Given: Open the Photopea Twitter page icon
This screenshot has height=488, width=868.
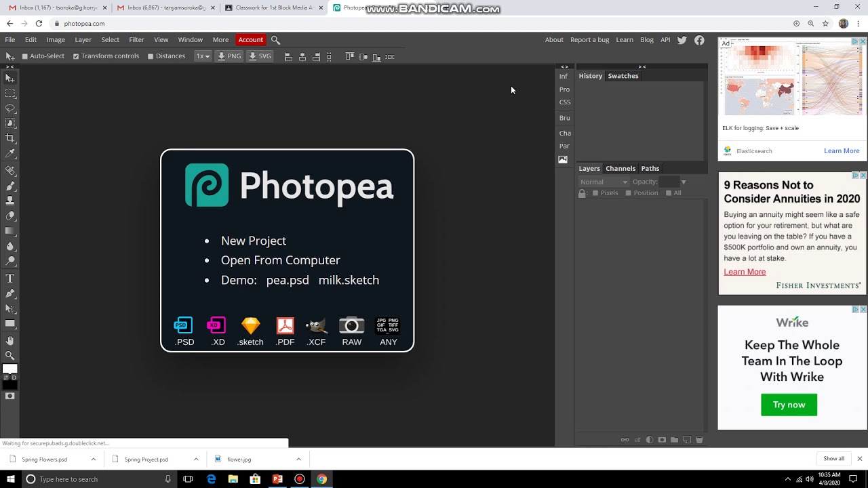Looking at the screenshot, I should point(682,40).
